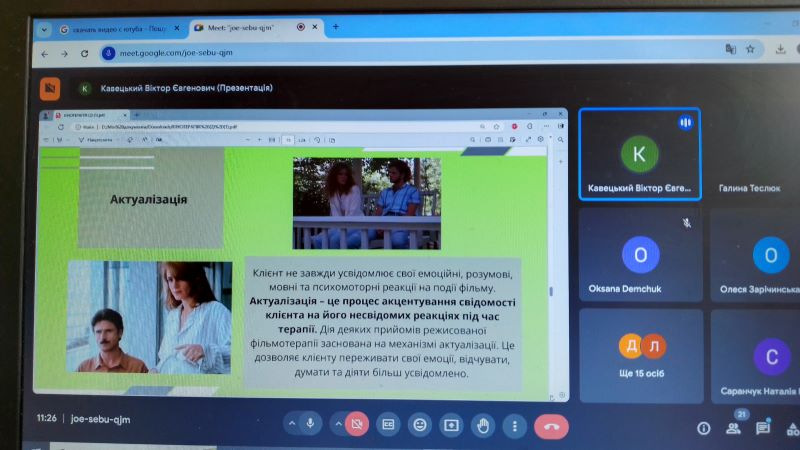
Task: Raise hand in the meeting
Action: point(483,426)
